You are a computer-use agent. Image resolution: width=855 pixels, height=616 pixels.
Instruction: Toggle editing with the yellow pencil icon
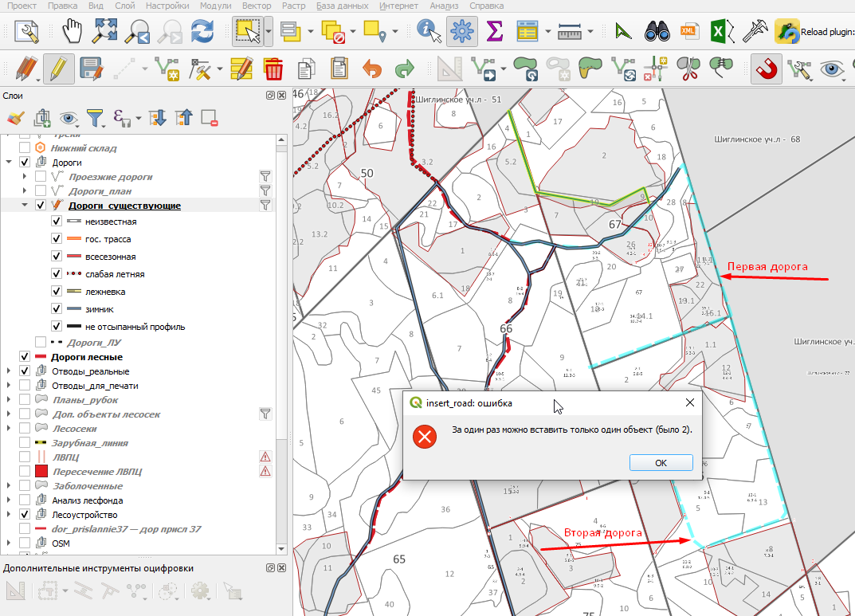coord(58,69)
